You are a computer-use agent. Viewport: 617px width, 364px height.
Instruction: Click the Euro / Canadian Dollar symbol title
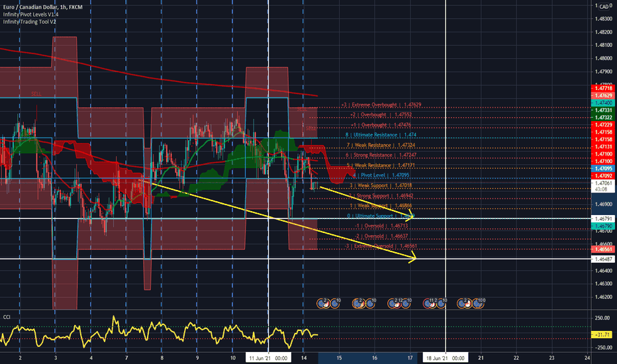click(x=43, y=7)
